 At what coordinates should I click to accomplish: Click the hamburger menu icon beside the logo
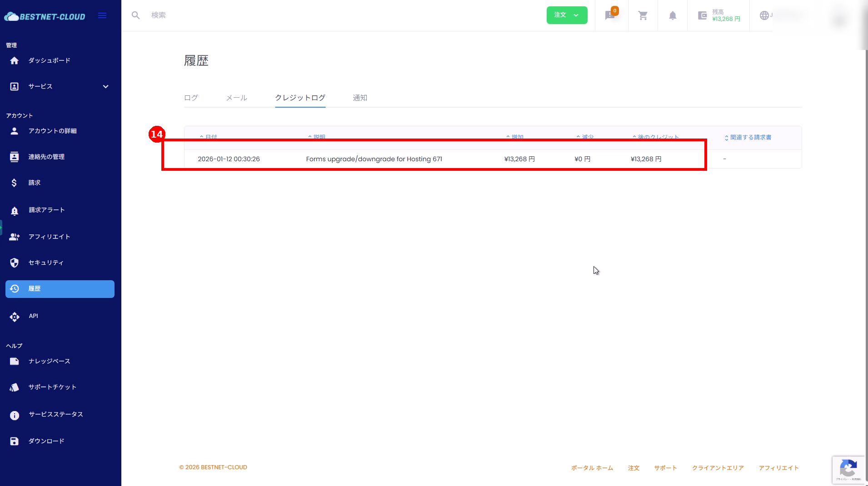102,16
